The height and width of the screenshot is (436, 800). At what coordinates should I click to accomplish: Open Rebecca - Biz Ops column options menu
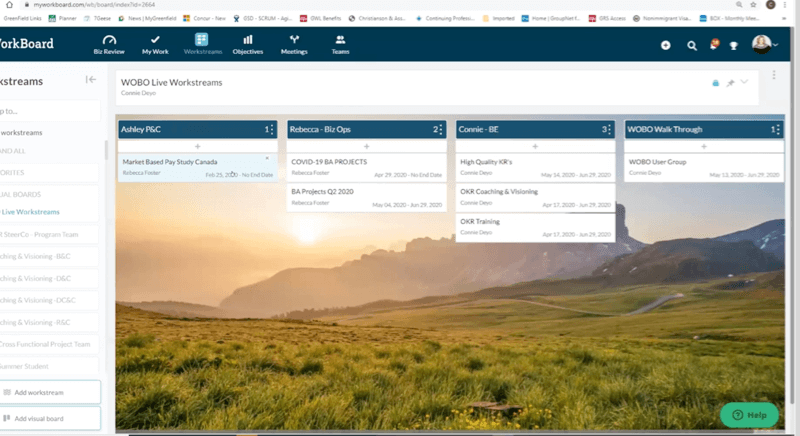click(x=441, y=130)
